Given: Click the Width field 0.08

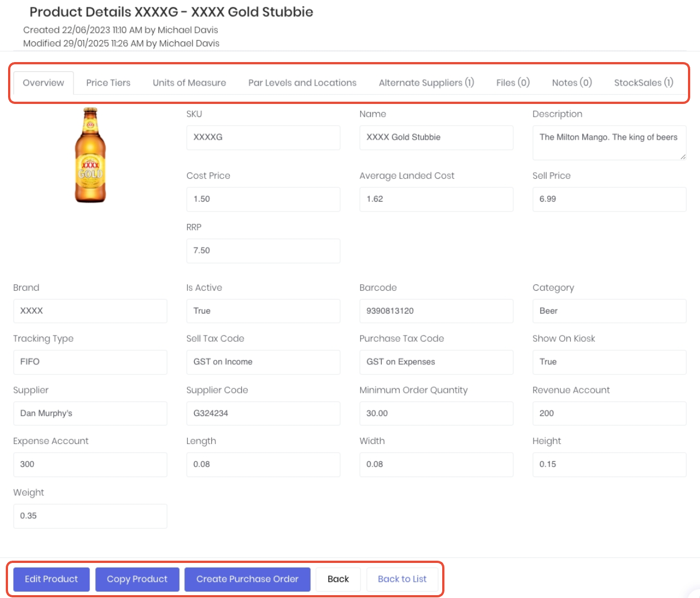Looking at the screenshot, I should 436,465.
